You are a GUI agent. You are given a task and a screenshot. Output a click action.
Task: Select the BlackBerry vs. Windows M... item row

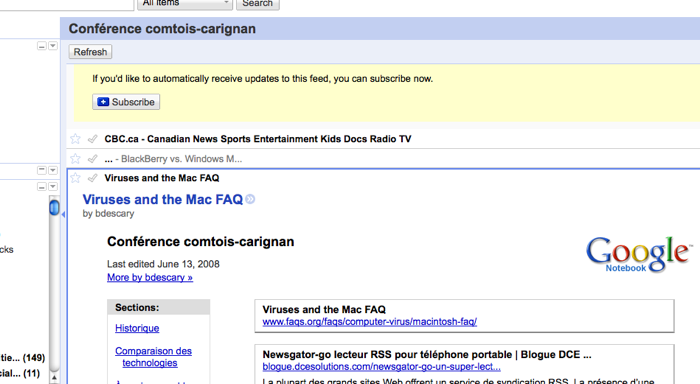click(x=383, y=159)
